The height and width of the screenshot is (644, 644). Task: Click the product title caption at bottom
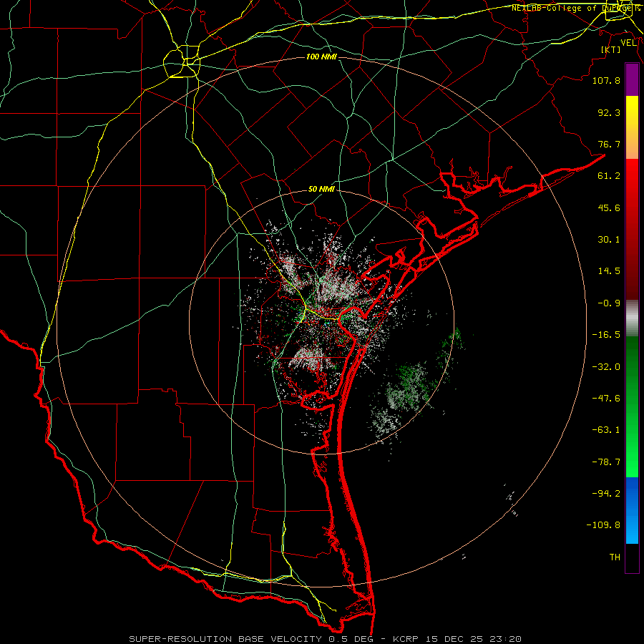326,639
